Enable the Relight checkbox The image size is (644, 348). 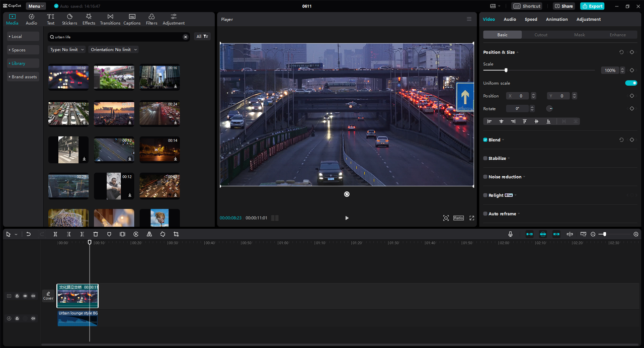point(485,195)
